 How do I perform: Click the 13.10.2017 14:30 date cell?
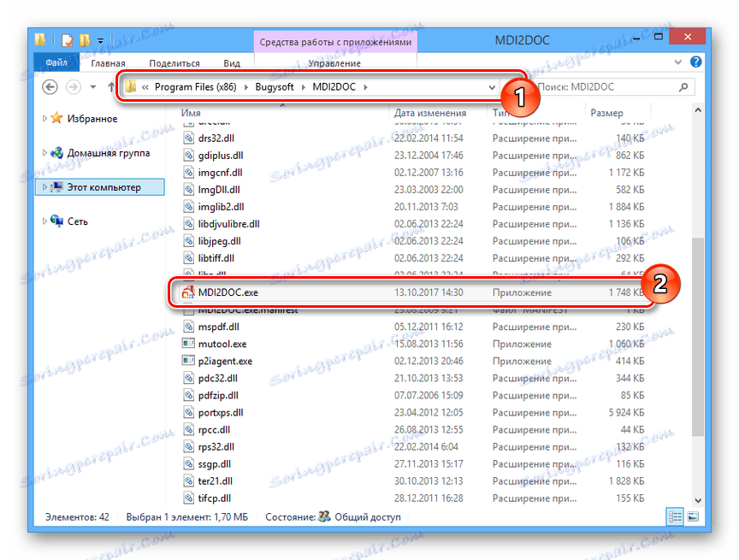click(x=429, y=292)
